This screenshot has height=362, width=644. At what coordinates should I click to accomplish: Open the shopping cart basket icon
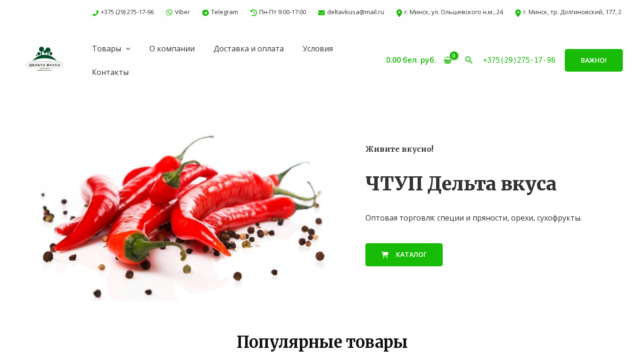pyautogui.click(x=448, y=60)
